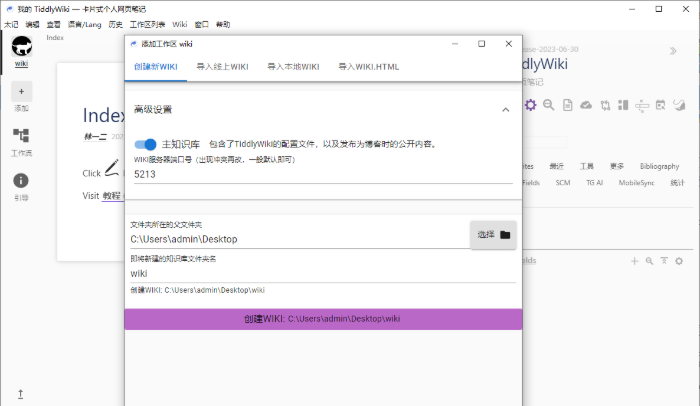
Task: Switch to the 导入线上WIKI tab
Action: click(x=222, y=67)
